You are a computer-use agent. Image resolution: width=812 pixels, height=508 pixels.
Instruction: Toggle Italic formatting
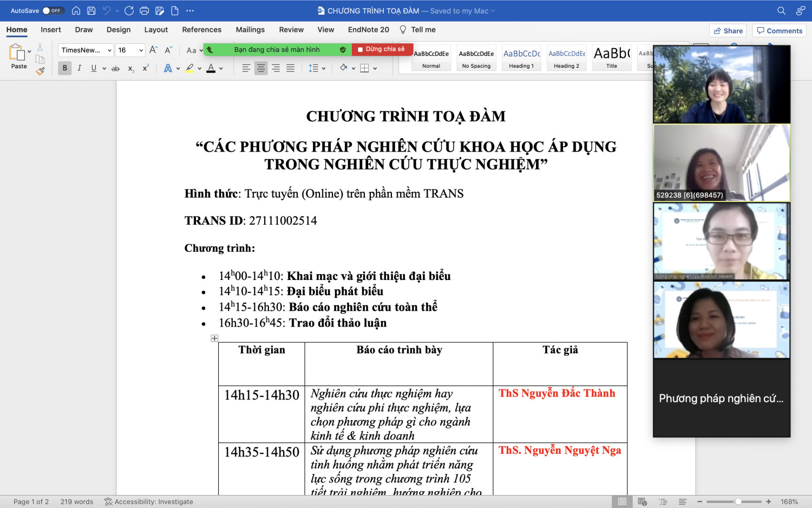point(80,68)
